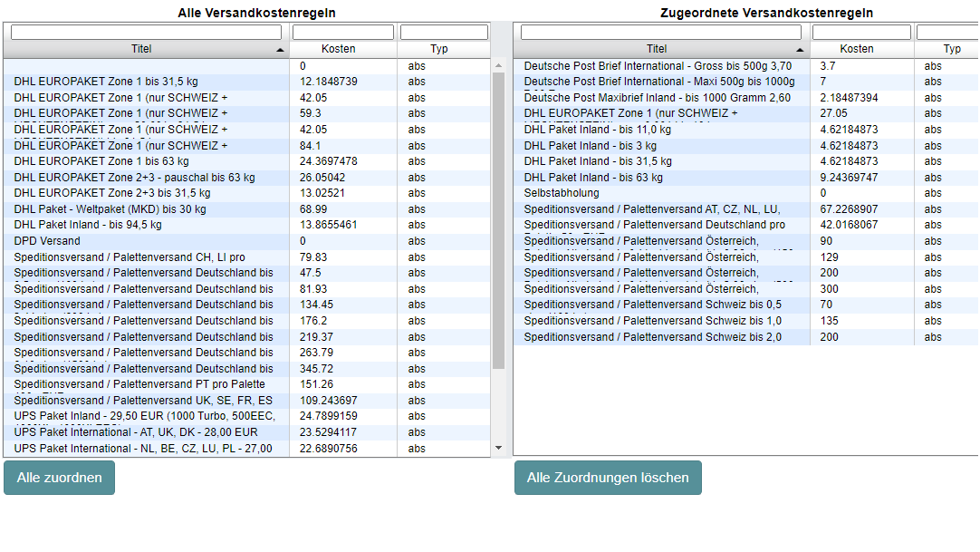Image resolution: width=980 pixels, height=552 pixels.
Task: Click Alle Zuordnungen löschen button
Action: 608,478
